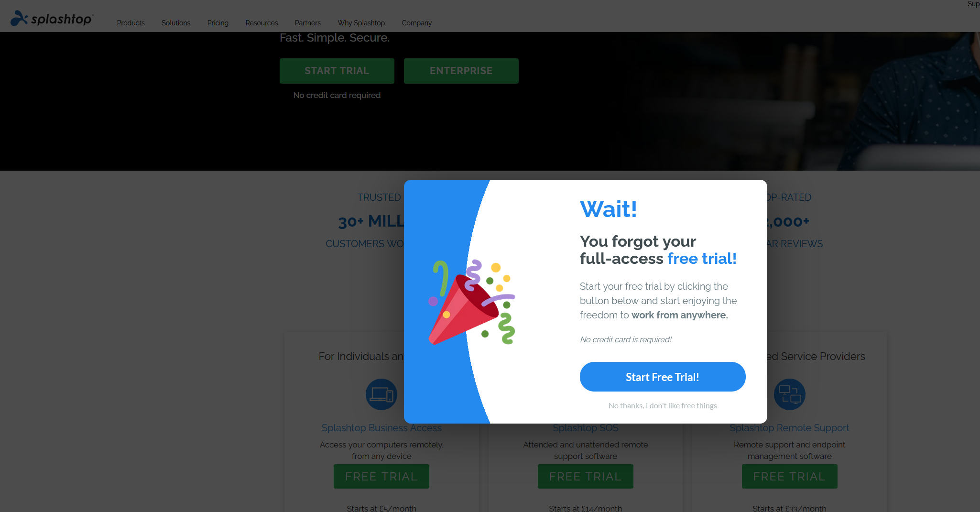The width and height of the screenshot is (980, 512).
Task: Open the Solutions menu
Action: [x=176, y=23]
